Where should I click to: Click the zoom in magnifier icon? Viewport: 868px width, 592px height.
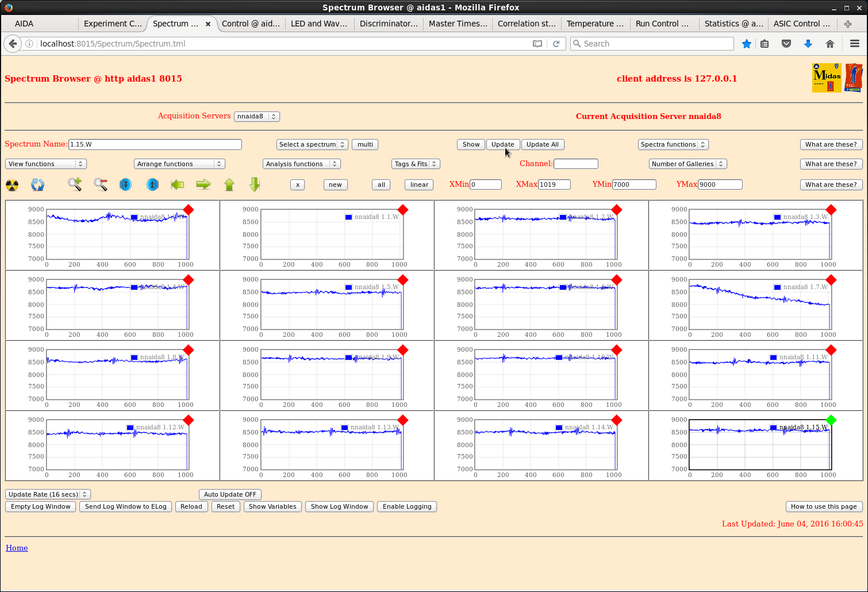tap(75, 184)
